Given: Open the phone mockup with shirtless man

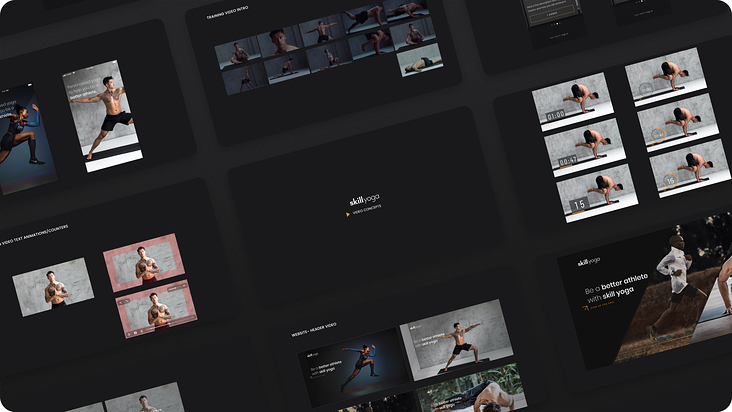Looking at the screenshot, I should click(x=103, y=116).
